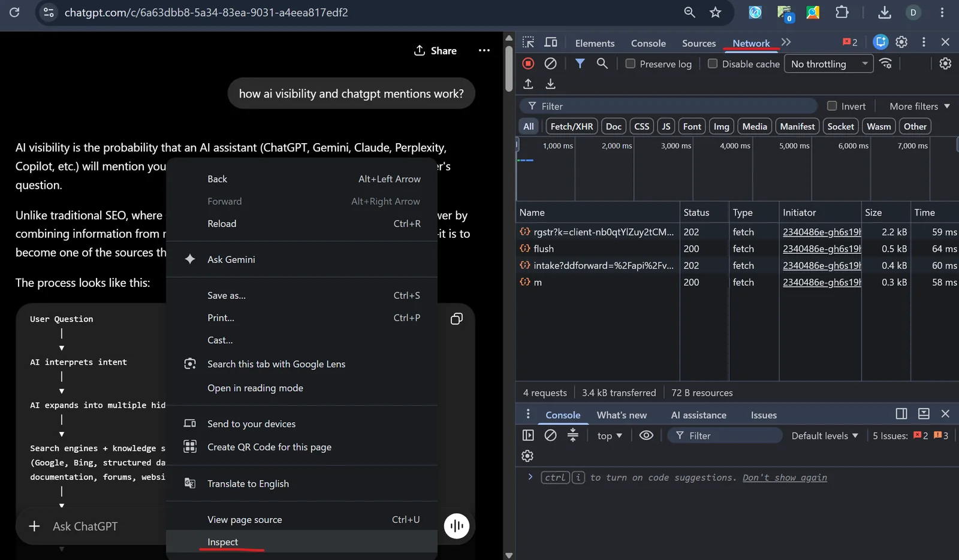Viewport: 959px width, 560px height.
Task: Enable the Preserve log checkbox
Action: point(631,63)
